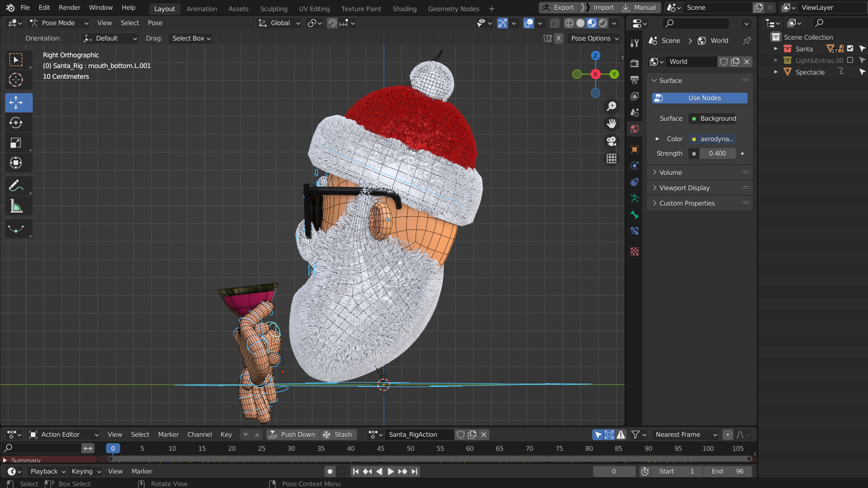This screenshot has height=488, width=868.
Task: Open the Pose Mode dropdown
Action: (59, 23)
